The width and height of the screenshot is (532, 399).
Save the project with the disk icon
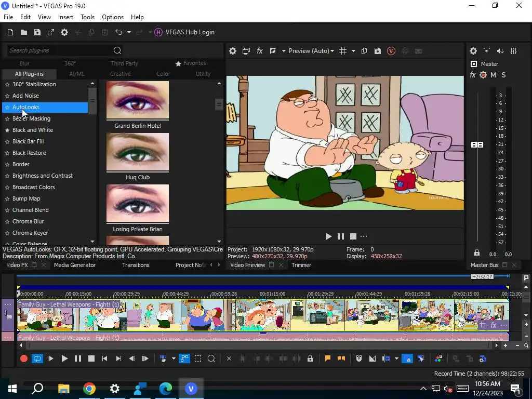click(x=37, y=32)
